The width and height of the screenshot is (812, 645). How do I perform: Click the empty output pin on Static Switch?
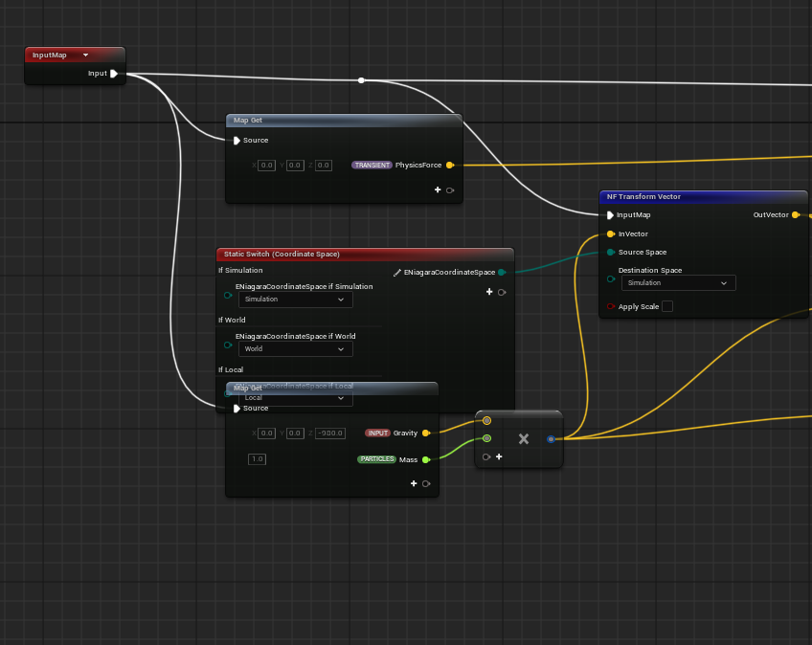coord(502,293)
